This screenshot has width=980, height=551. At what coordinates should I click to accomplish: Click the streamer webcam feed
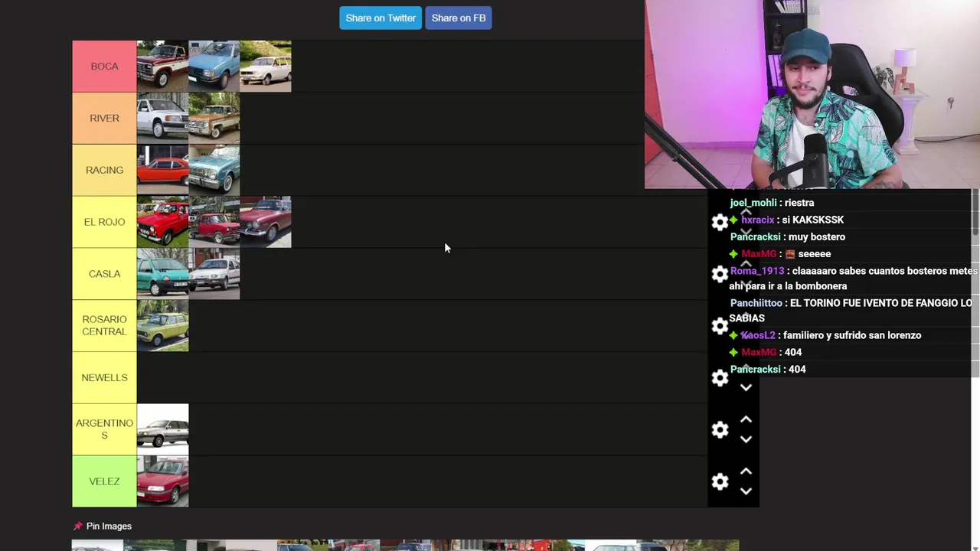click(x=812, y=94)
